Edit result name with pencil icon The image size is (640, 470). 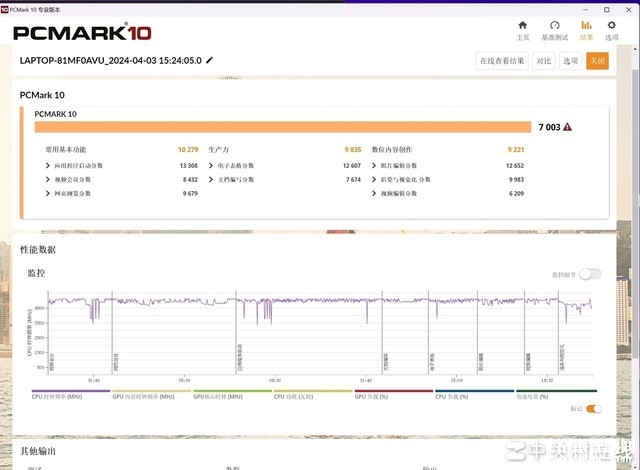coord(209,60)
